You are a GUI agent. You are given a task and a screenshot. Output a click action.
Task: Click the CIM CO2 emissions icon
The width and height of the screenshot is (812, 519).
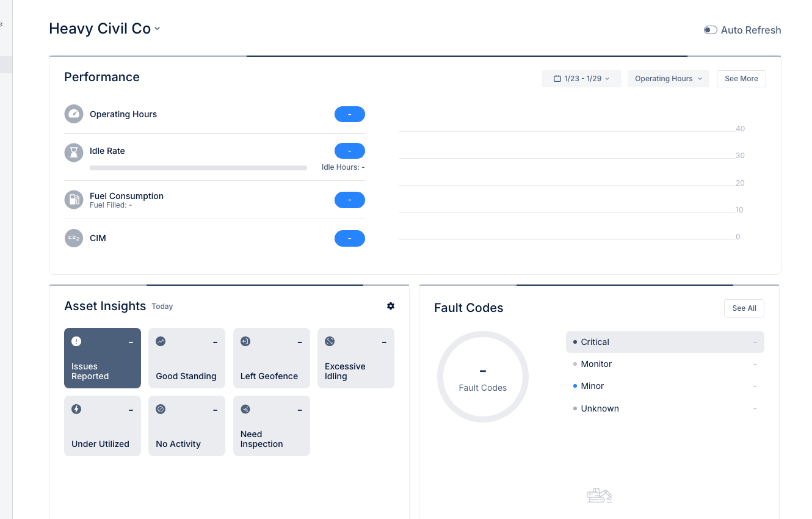(74, 238)
